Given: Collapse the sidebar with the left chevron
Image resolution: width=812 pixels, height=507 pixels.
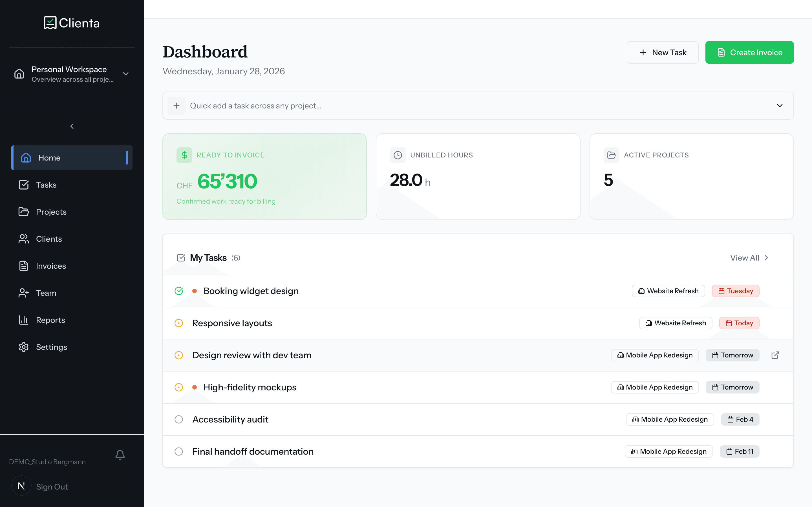Looking at the screenshot, I should 72,126.
